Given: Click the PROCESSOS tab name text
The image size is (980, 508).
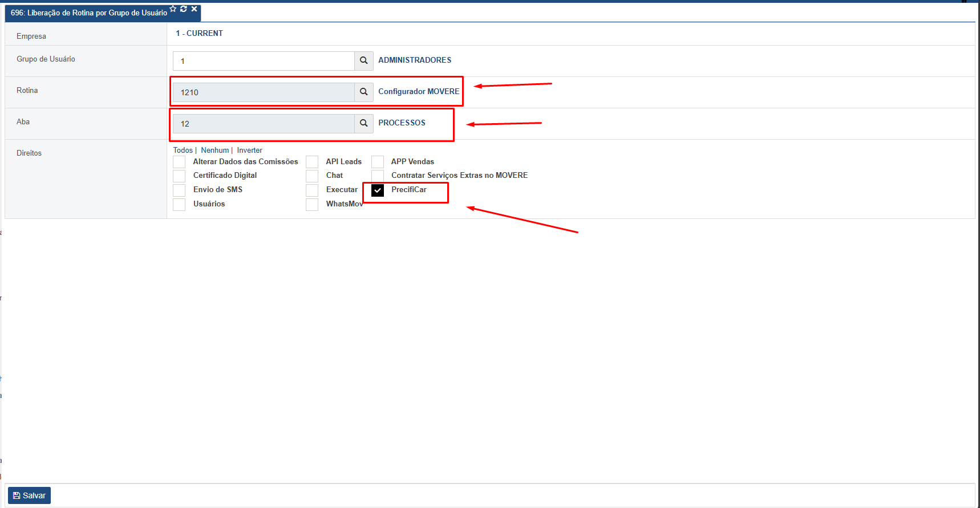Looking at the screenshot, I should 402,123.
